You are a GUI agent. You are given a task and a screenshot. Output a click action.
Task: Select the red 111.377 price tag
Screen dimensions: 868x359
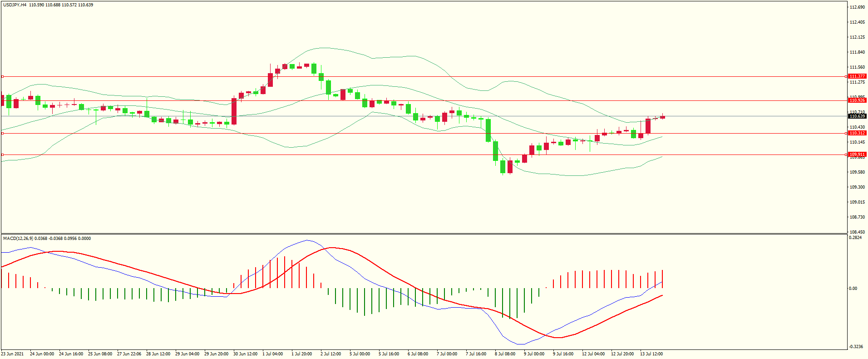(857, 76)
